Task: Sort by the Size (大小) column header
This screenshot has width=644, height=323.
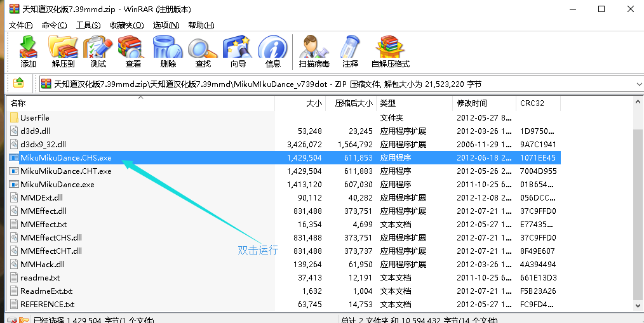Action: click(300, 103)
